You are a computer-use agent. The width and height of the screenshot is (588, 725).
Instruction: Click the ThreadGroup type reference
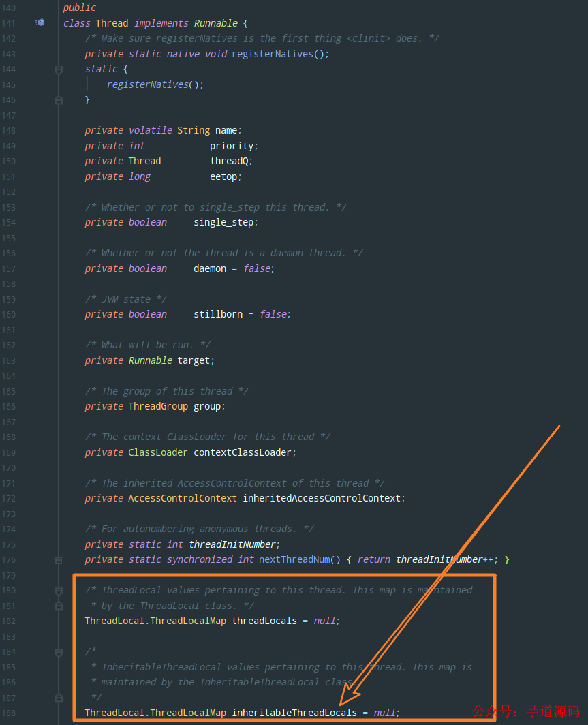click(157, 406)
